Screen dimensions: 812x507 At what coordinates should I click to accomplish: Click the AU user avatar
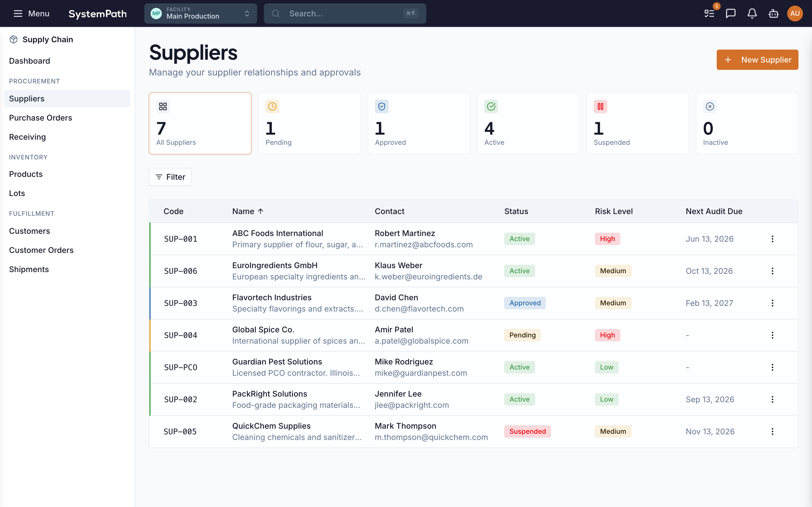click(x=795, y=14)
